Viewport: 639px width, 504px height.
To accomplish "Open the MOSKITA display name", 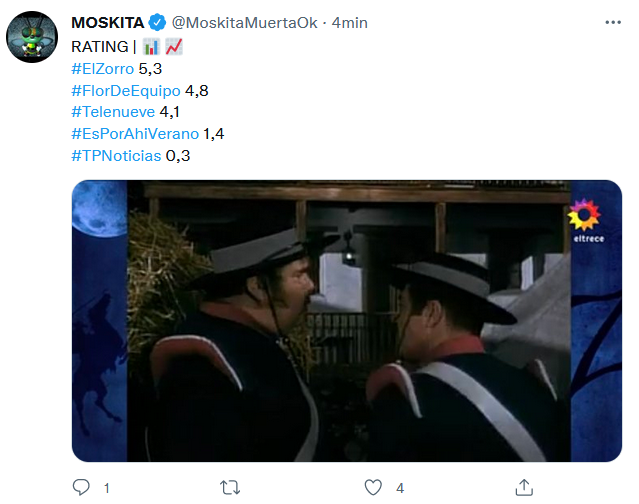I will [108, 23].
